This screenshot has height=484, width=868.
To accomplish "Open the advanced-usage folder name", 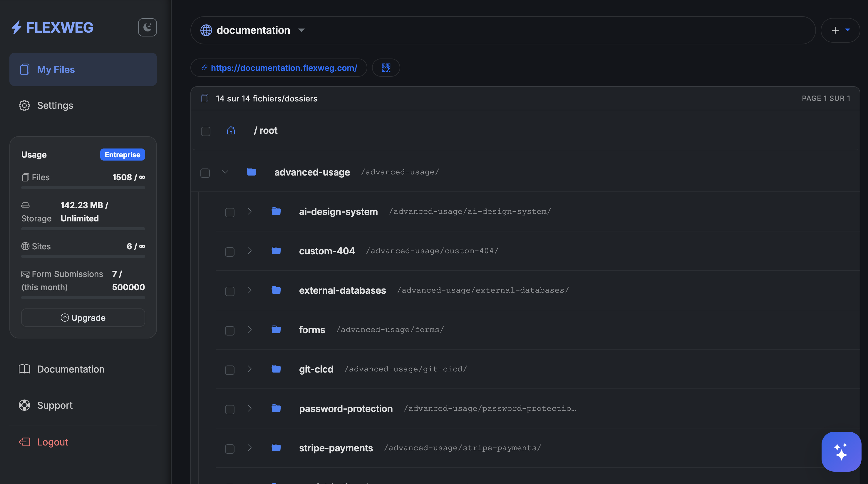I will (312, 172).
